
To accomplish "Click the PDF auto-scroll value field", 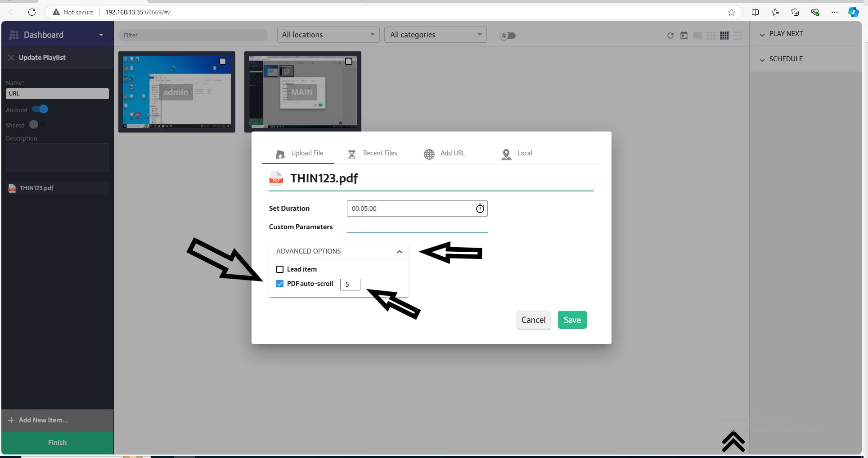I will click(x=350, y=285).
